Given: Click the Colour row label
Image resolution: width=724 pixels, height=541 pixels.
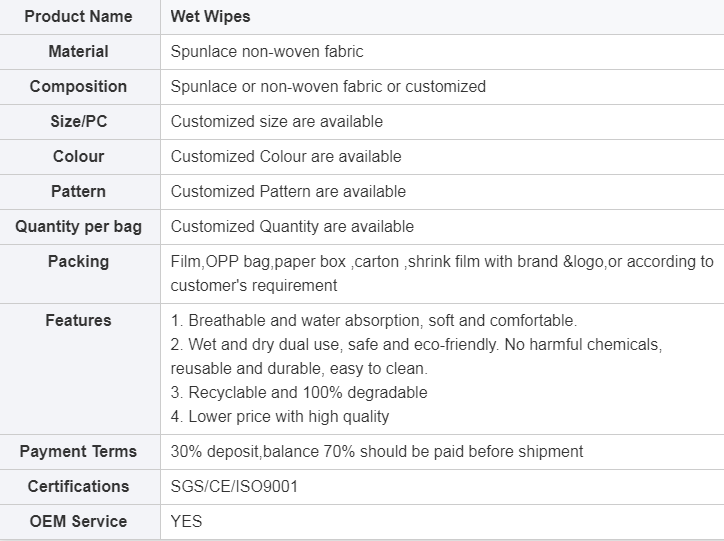Looking at the screenshot, I should tap(78, 156).
